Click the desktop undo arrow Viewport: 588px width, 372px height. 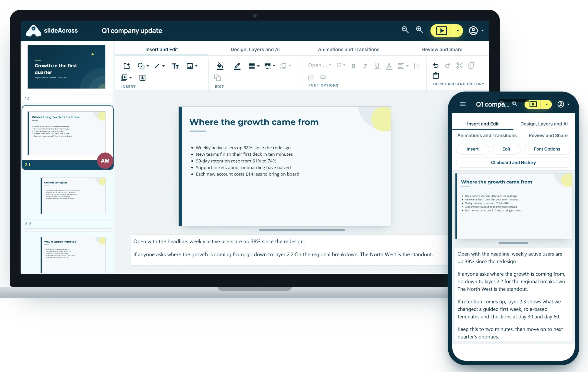pos(436,65)
